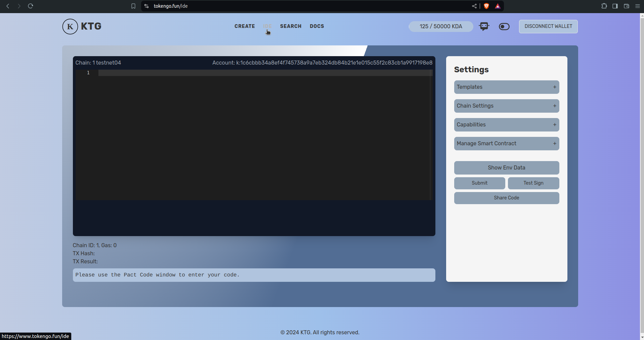Screen dimensions: 644x340
Task: Expand the Capabilities section
Action: tap(506, 125)
